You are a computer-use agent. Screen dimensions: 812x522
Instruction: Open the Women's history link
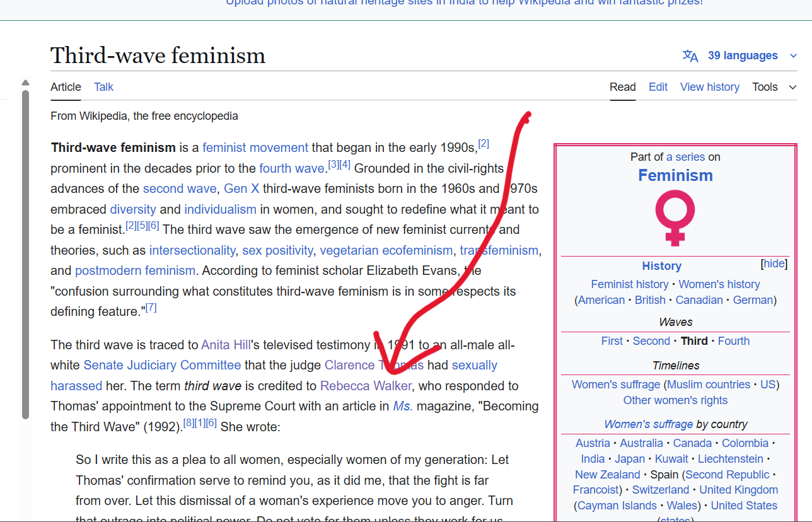[719, 284]
